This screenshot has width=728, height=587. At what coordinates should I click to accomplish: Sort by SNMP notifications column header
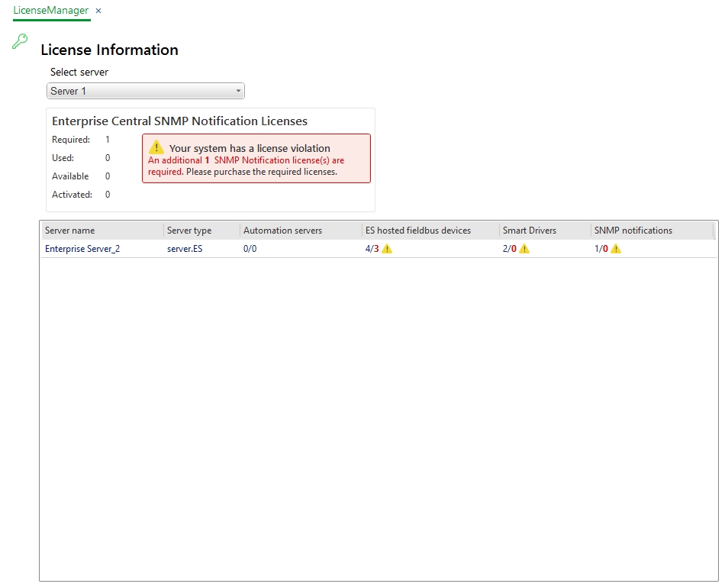(x=652, y=231)
